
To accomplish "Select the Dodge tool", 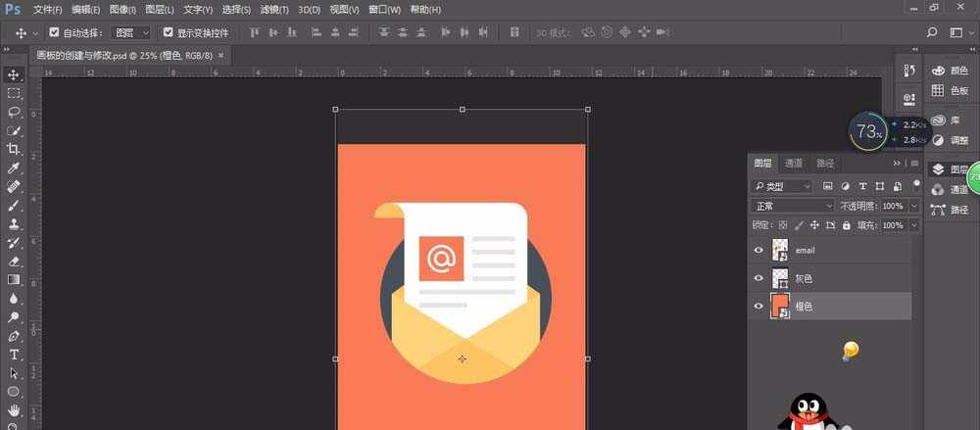I will pyautogui.click(x=13, y=317).
